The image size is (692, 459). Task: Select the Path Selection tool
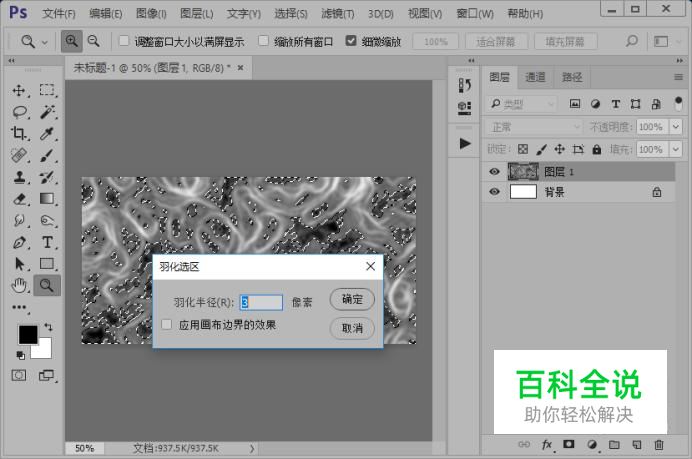pos(19,263)
